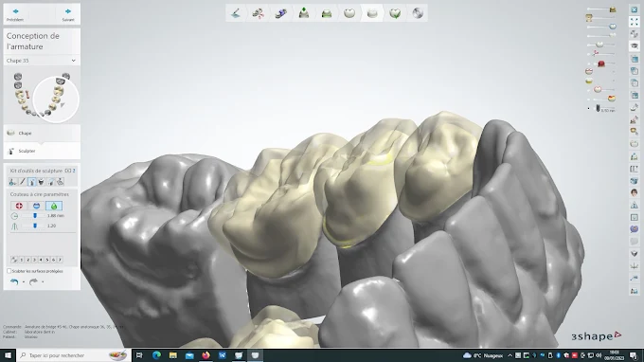Click the blue X icon in right toolbar
This screenshot has height=362, width=644.
click(635, 9)
